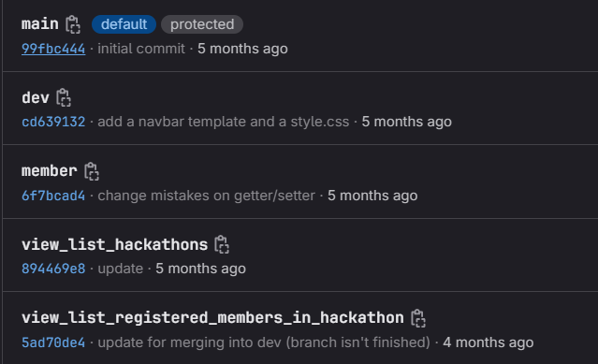Click the navbar template commit message
Screen dimensions: 598x364
tap(224, 122)
